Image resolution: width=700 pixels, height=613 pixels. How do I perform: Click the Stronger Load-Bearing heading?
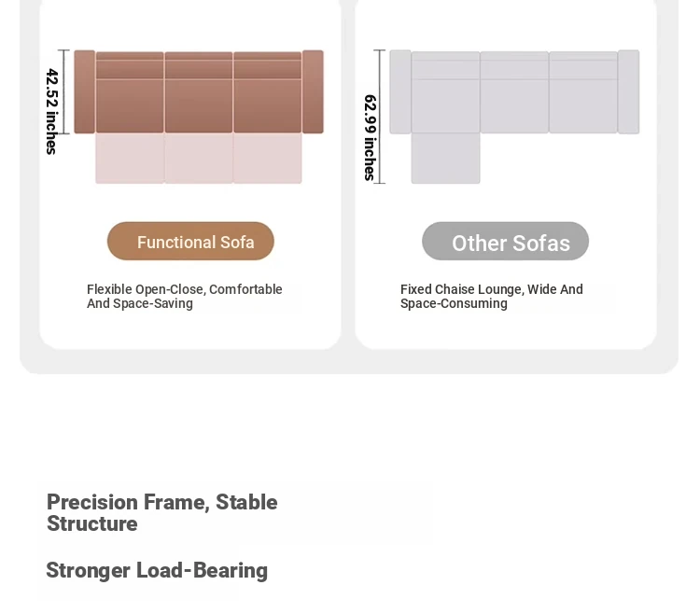[x=157, y=571]
